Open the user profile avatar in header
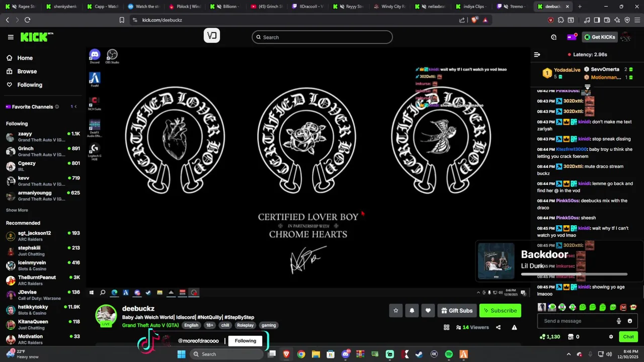Screen dimensions: 644x362 [626, 37]
